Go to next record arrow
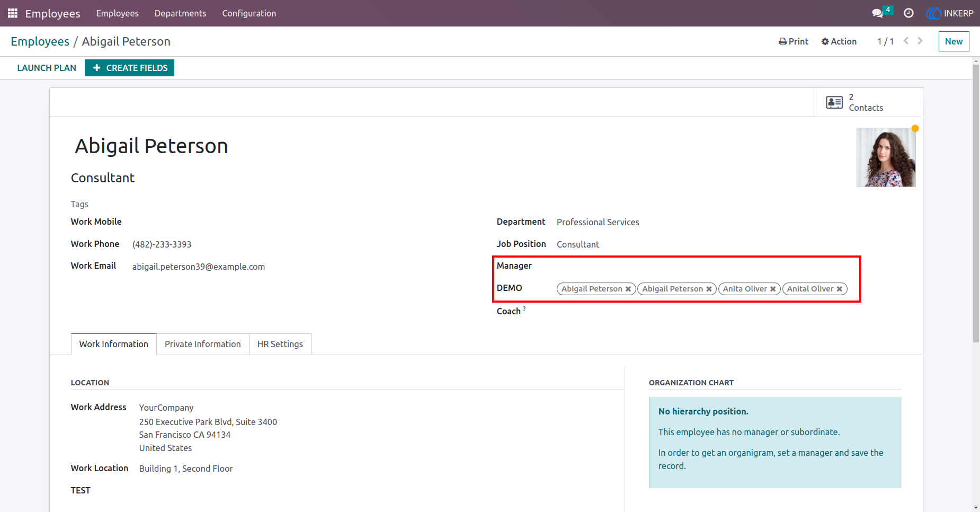 pyautogui.click(x=920, y=41)
